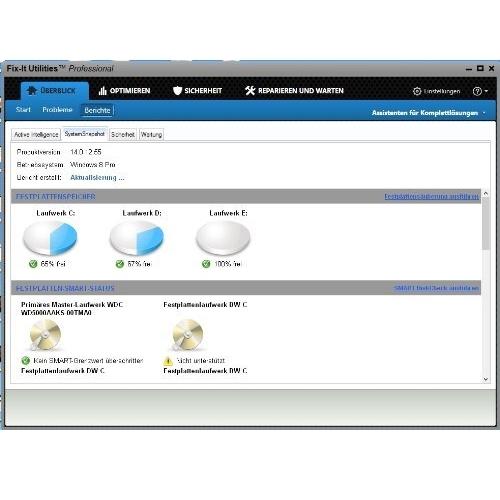This screenshot has height=500, width=500.
Task: Switch to the Probleme sub-tab
Action: point(57,110)
